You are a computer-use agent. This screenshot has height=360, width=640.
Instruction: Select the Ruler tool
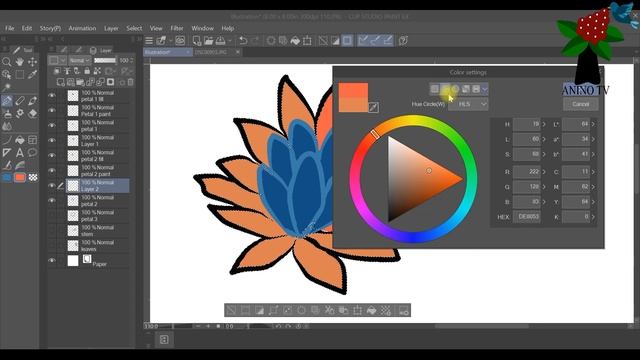point(7,153)
